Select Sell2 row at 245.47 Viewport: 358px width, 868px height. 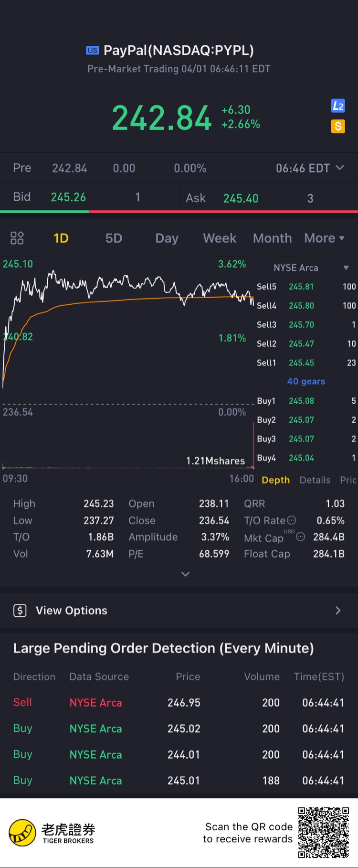306,343
